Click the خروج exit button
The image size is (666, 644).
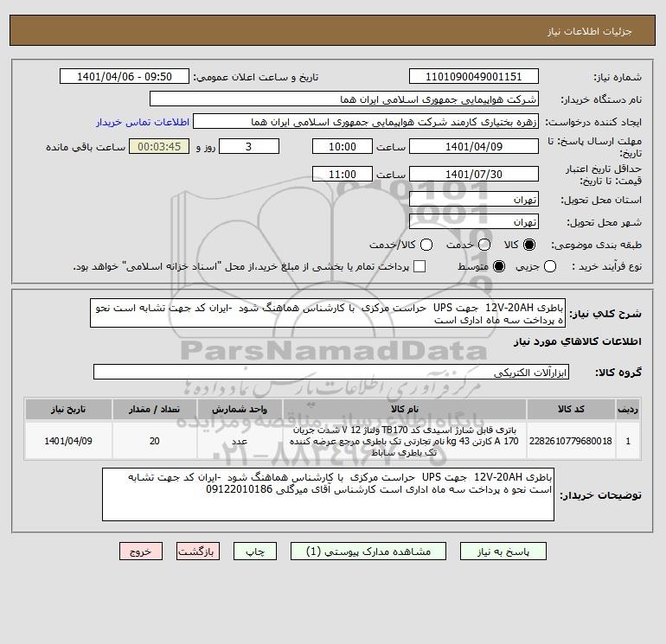point(141,552)
